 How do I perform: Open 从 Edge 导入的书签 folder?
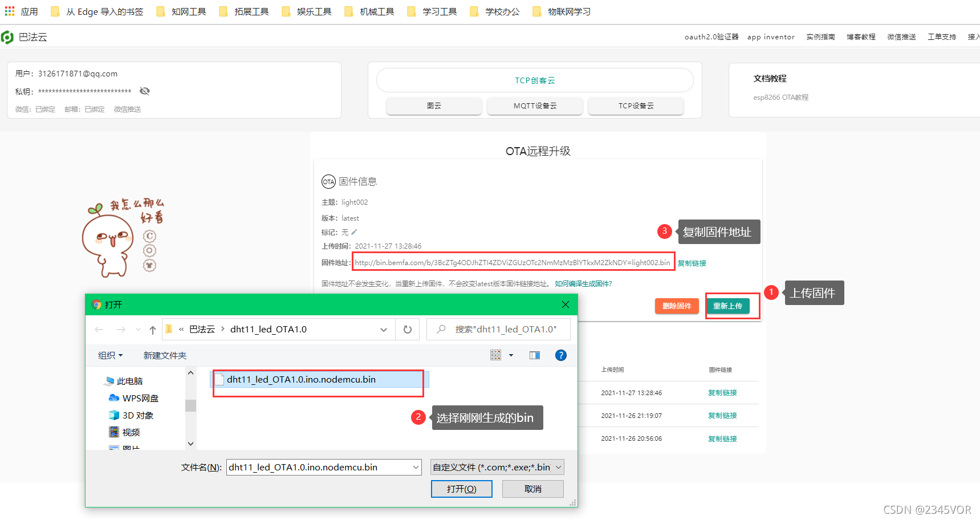point(97,11)
